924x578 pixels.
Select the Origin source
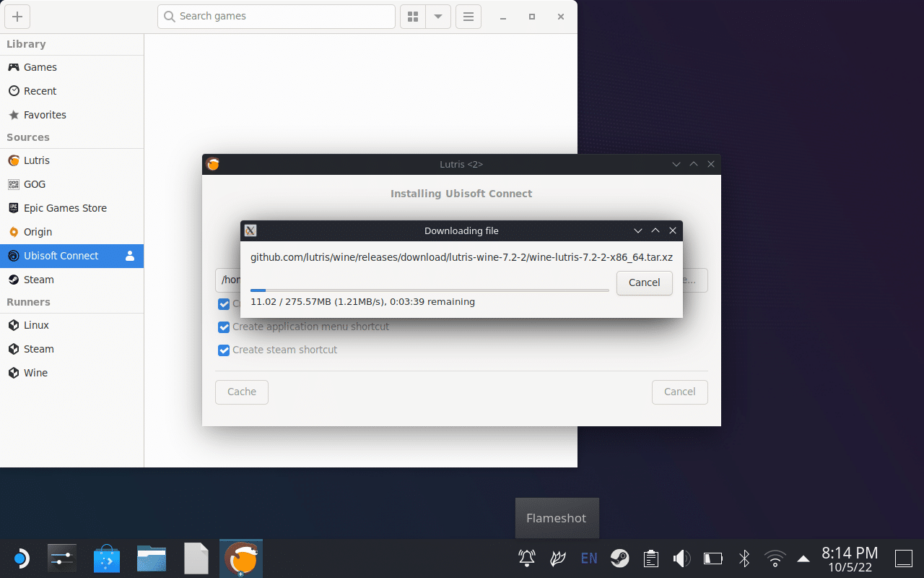point(71,232)
